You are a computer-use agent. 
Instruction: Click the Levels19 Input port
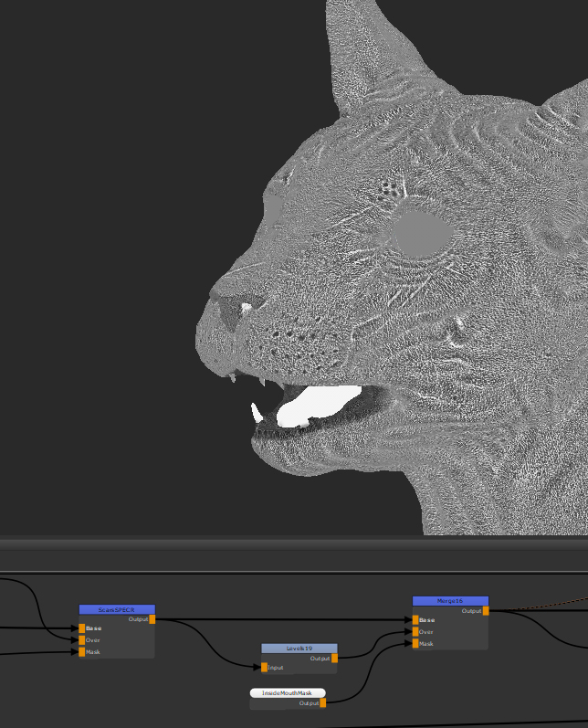(265, 668)
